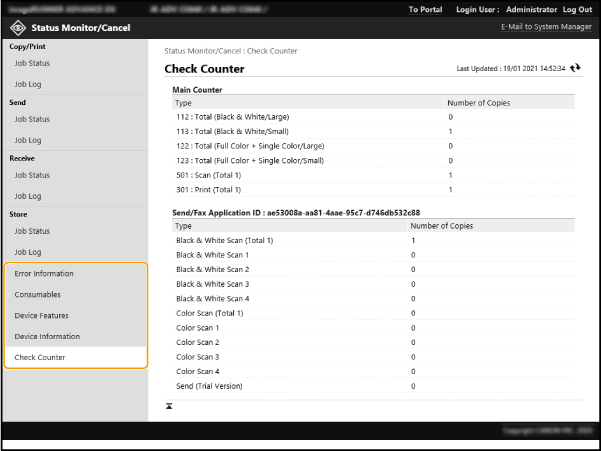601x451 pixels.
Task: Log out of the Administrator session
Action: [x=576, y=9]
